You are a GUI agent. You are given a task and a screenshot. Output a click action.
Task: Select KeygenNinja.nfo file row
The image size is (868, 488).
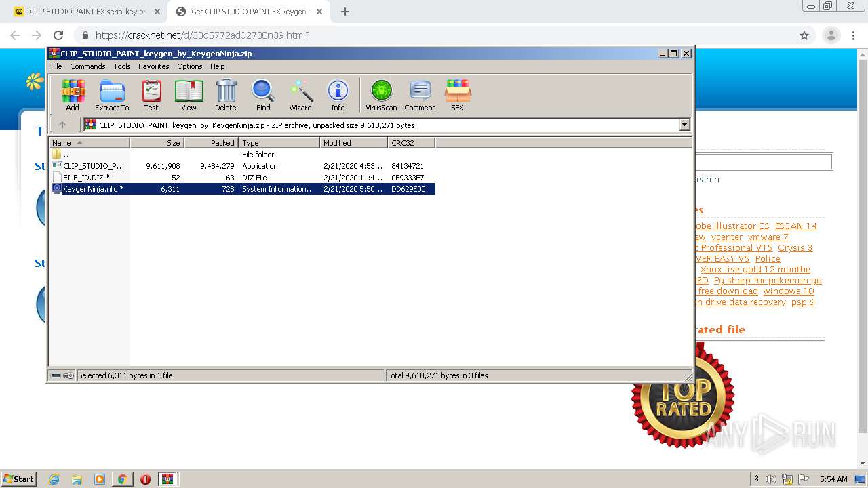(242, 189)
